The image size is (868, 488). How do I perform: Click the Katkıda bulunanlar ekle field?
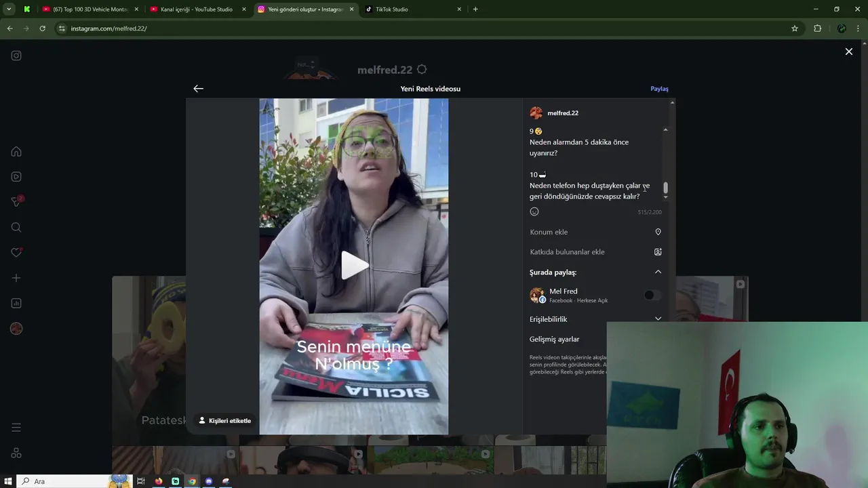click(595, 251)
